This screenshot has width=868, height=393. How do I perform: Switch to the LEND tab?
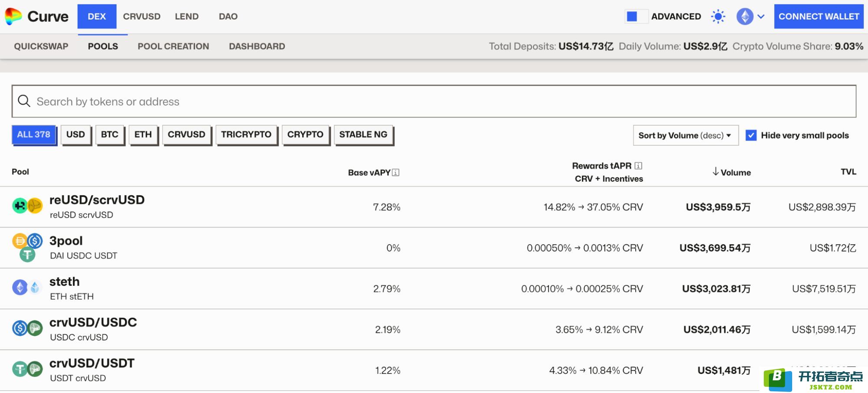coord(187,16)
